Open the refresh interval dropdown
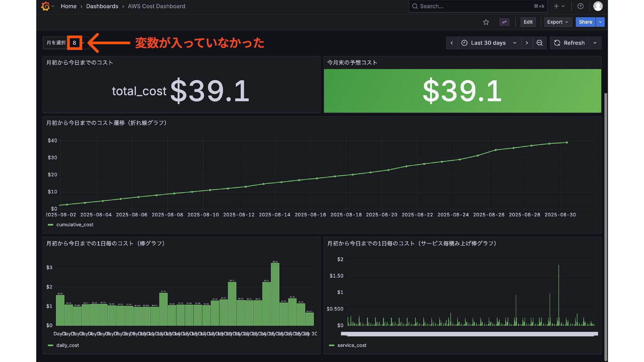Image resolution: width=644 pixels, height=362 pixels. 595,43
